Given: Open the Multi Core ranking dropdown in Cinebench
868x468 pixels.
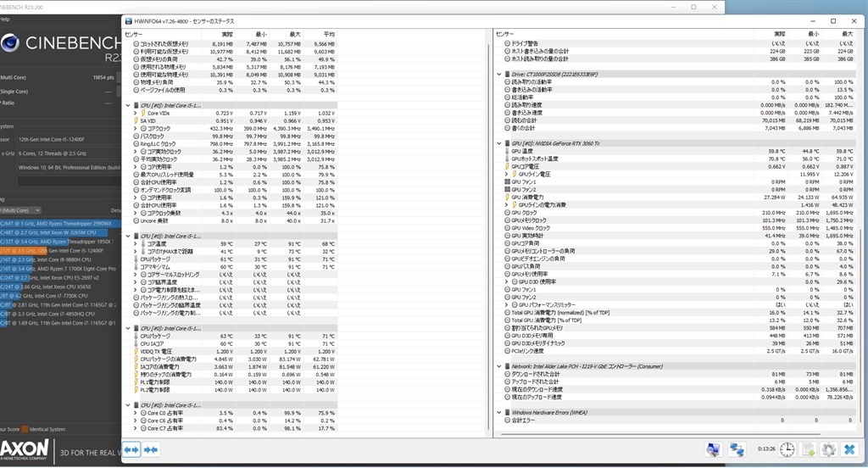Looking at the screenshot, I should 20,210.
